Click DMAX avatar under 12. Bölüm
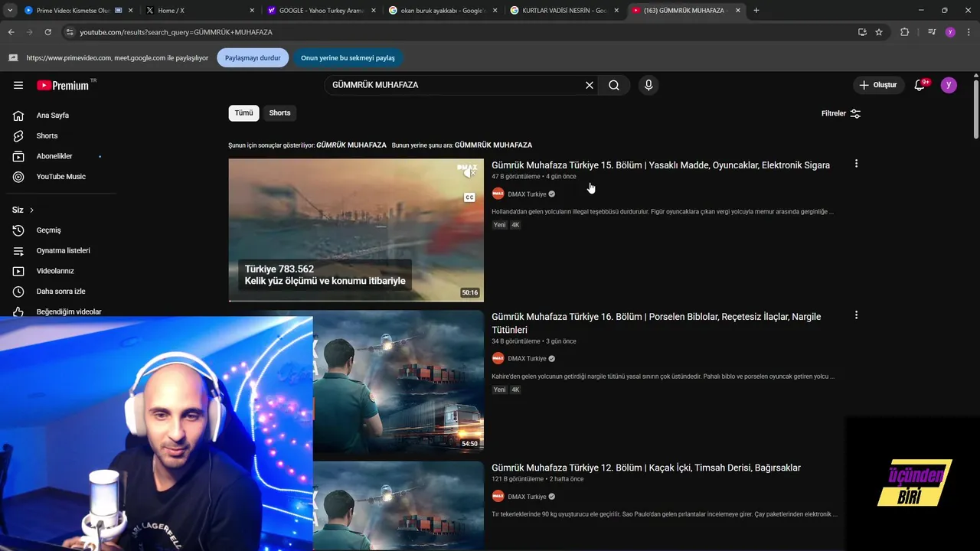Image resolution: width=980 pixels, height=551 pixels. [498, 496]
